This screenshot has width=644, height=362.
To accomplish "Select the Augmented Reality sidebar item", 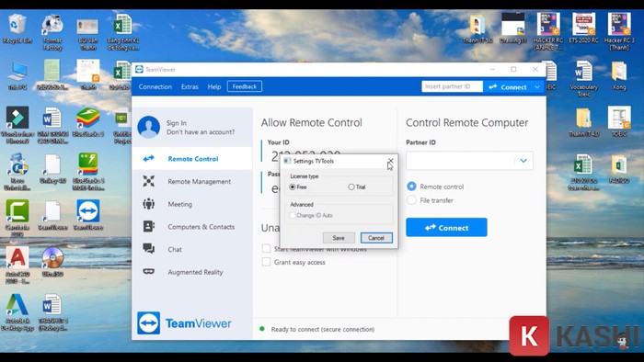I will pyautogui.click(x=191, y=272).
